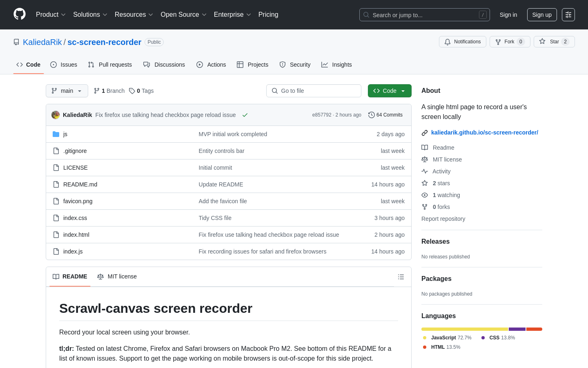Click the red HTML segment of language bar
The height and width of the screenshot is (368, 588).
[534, 329]
